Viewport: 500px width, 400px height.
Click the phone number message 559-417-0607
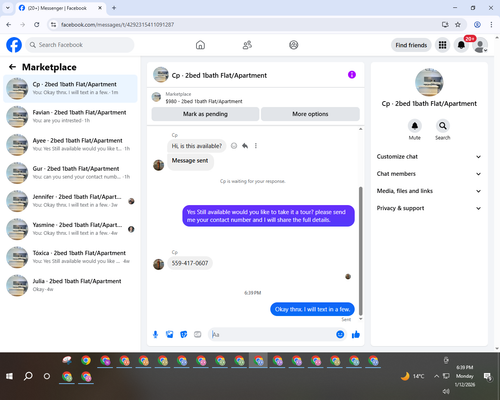190,263
